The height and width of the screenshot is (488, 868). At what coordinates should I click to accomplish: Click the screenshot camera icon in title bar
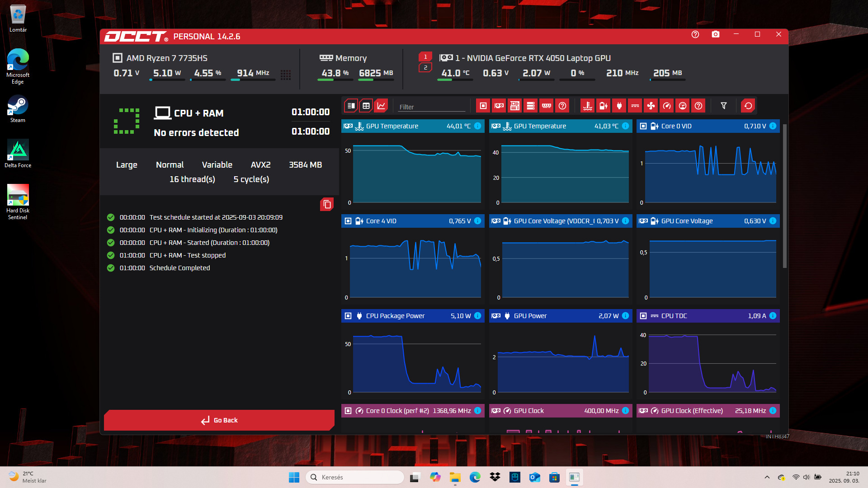coord(715,34)
